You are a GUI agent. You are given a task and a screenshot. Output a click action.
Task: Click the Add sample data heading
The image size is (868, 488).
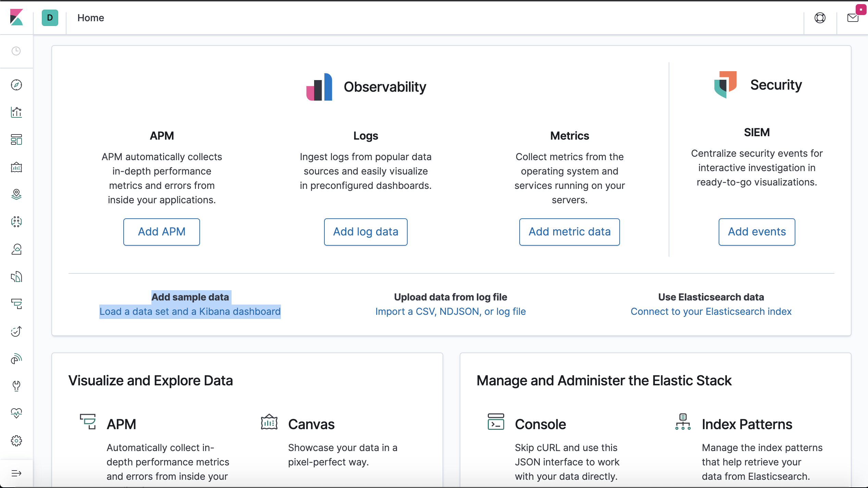pos(190,297)
